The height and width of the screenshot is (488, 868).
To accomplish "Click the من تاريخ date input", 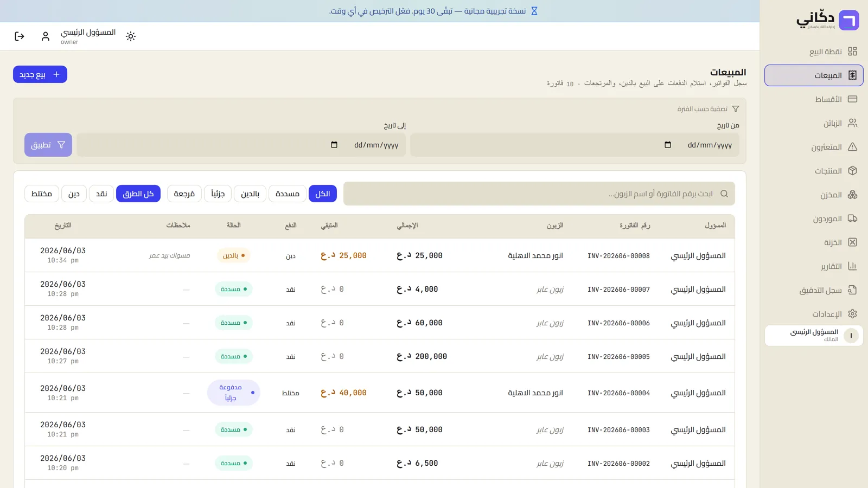I will (x=575, y=145).
